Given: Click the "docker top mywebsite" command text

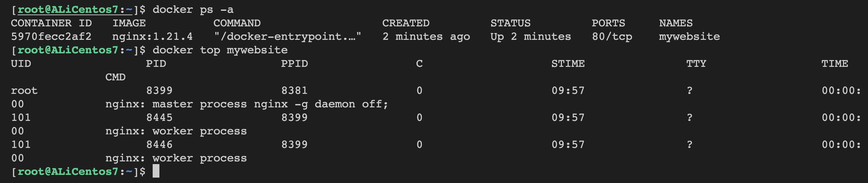Looking at the screenshot, I should (220, 50).
